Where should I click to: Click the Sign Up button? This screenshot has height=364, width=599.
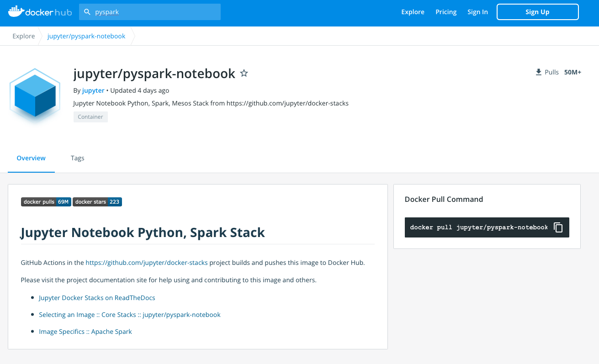click(x=537, y=11)
